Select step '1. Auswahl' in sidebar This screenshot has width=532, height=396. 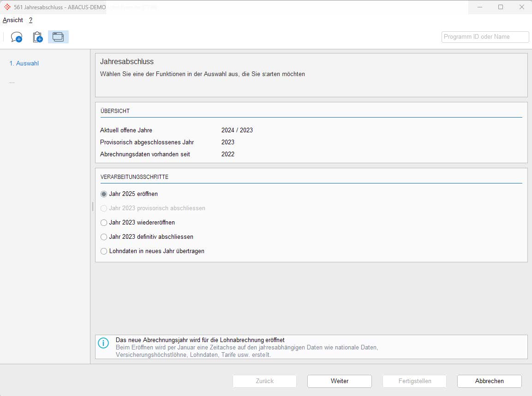(24, 64)
